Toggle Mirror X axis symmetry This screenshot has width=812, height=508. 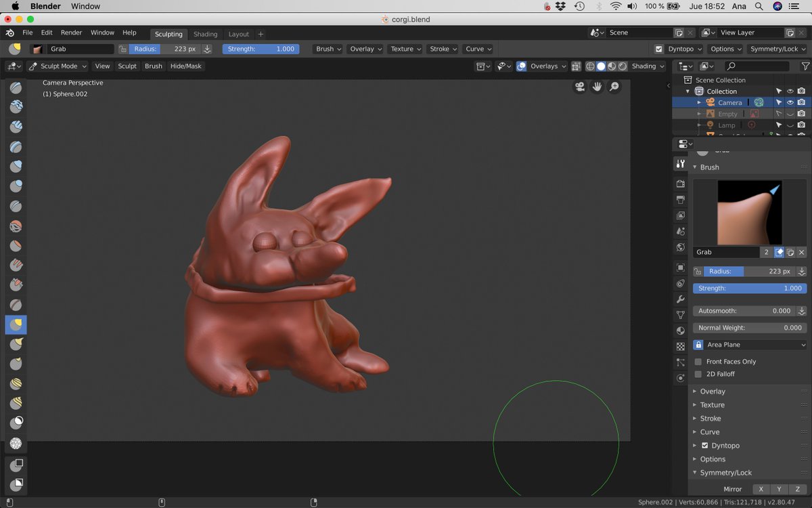pyautogui.click(x=761, y=489)
